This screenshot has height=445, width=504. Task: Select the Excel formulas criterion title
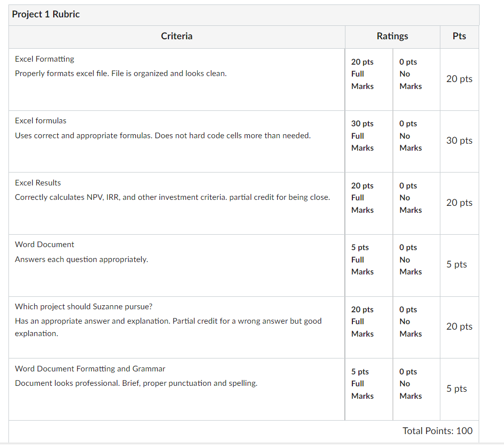pos(41,121)
